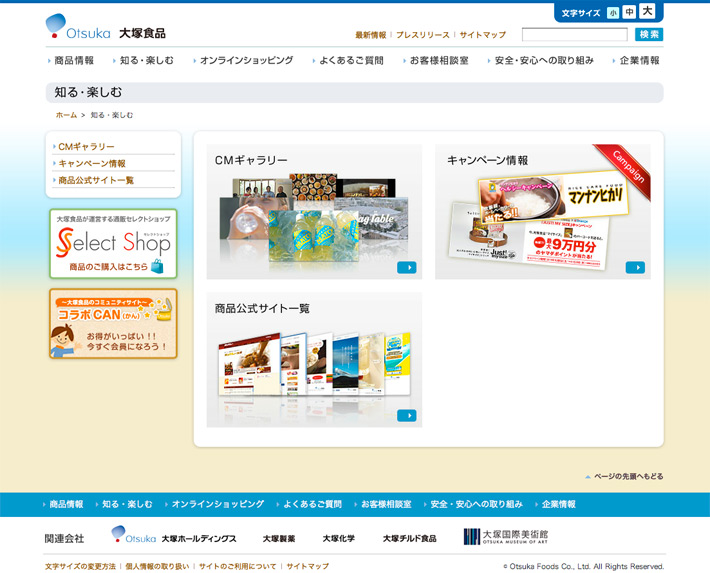Click the blue arrow on キャンペーン情報 card
The width and height of the screenshot is (710, 573).
[x=635, y=267]
